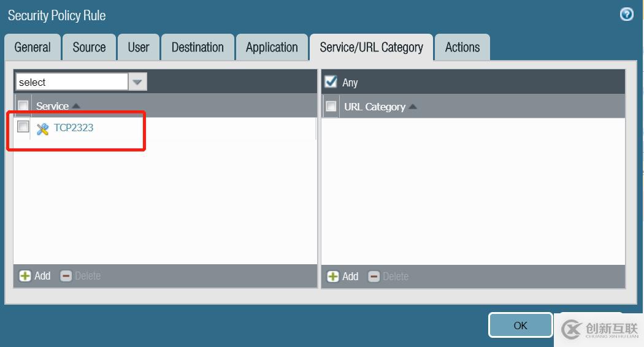Screen dimensions: 644x347
Task: Open the help question mark icon
Action: coord(626,14)
